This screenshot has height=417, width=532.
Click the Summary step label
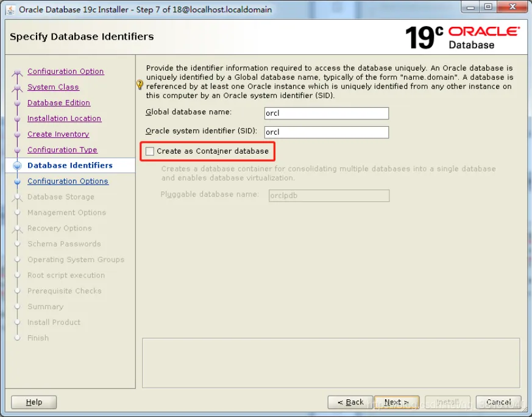pos(46,307)
